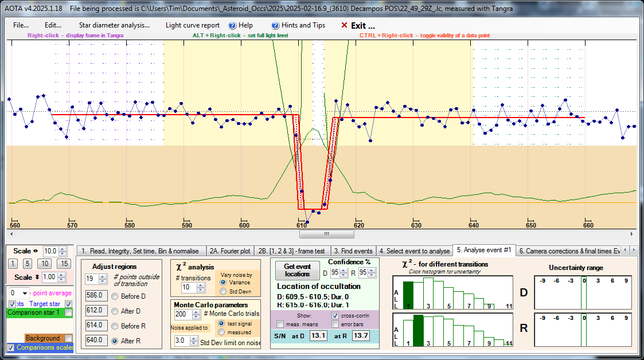This screenshot has width=644, height=360.
Task: Set horizontal scale with preset button 5
Action: click(28, 264)
